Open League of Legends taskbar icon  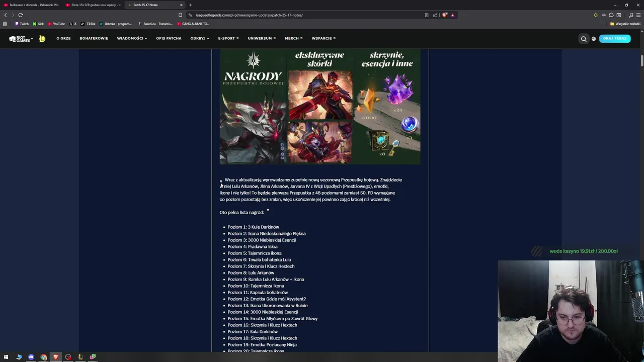pyautogui.click(x=80, y=357)
